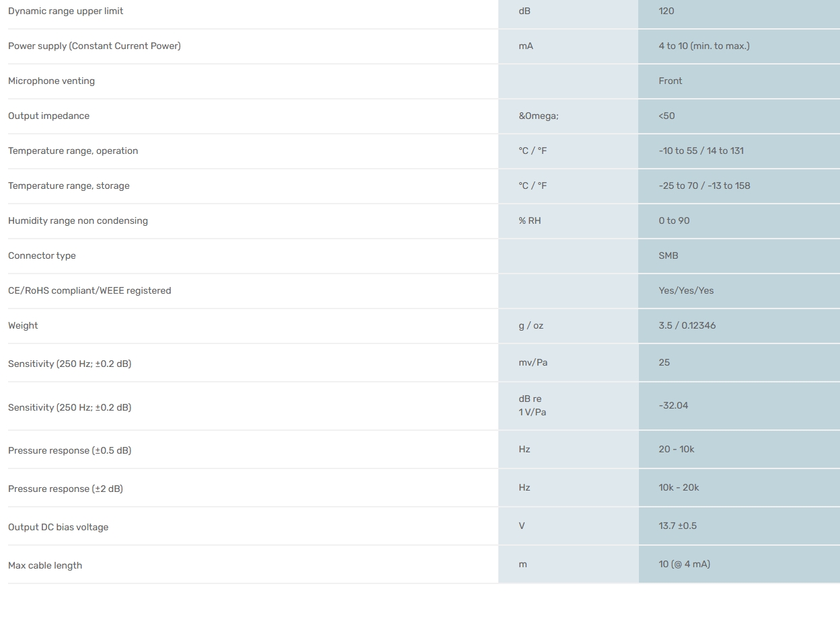Select the "Front" venting value
Image resolution: width=840 pixels, height=621 pixels.
tap(670, 81)
